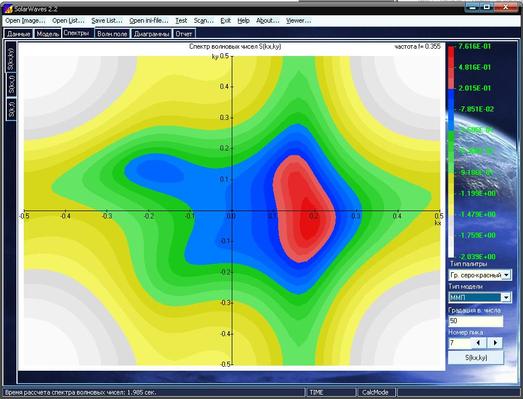Viewport: 523px width, 399px height.
Task: Click the Viewer... menu item
Action: coord(299,21)
